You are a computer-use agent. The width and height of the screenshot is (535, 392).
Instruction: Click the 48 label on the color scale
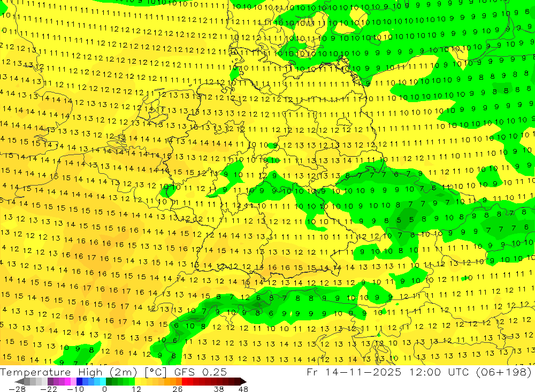243,389
